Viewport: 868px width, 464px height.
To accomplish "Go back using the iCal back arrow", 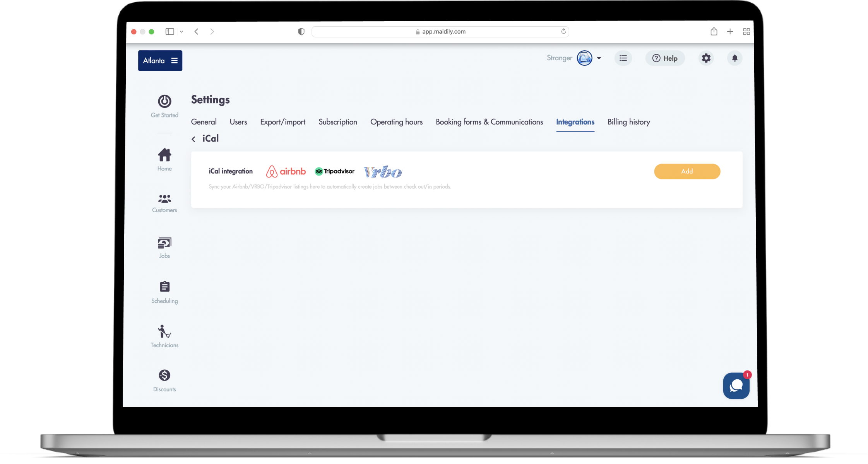I will pos(193,139).
